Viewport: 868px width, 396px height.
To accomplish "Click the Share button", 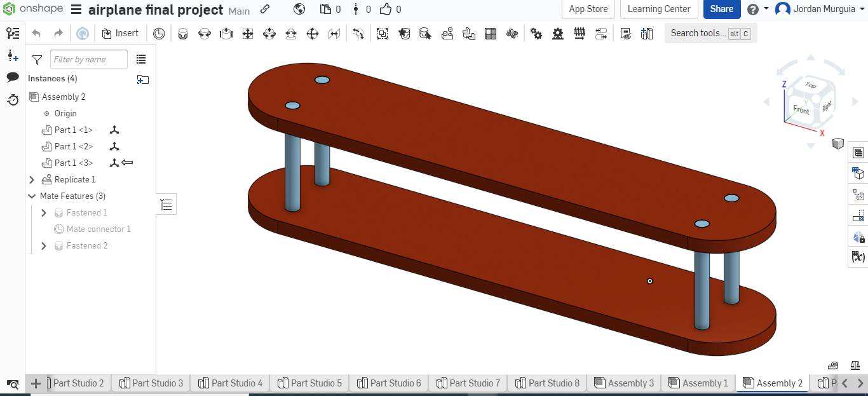I will pyautogui.click(x=722, y=10).
